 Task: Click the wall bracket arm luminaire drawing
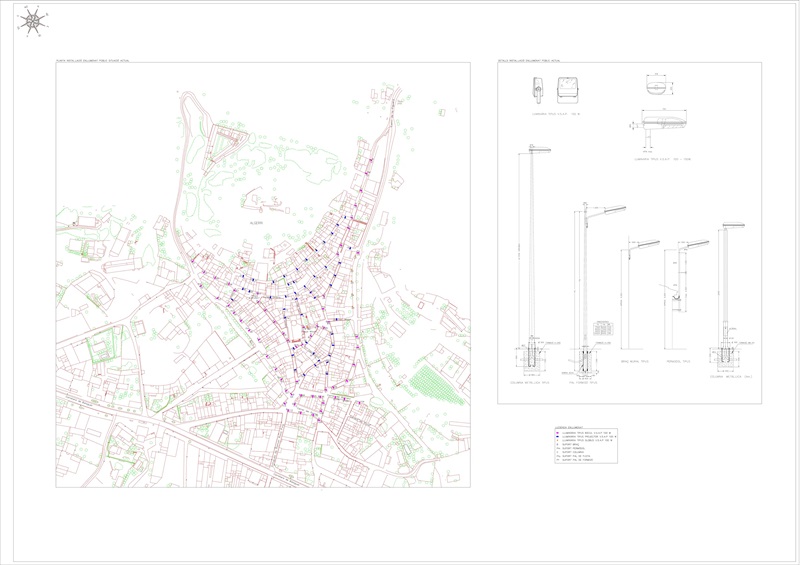[632, 300]
